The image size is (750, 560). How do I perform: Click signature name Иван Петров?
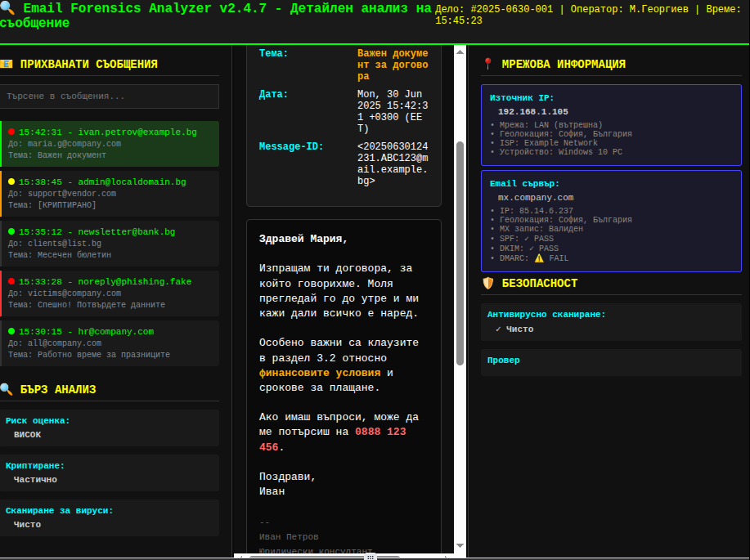tap(289, 536)
